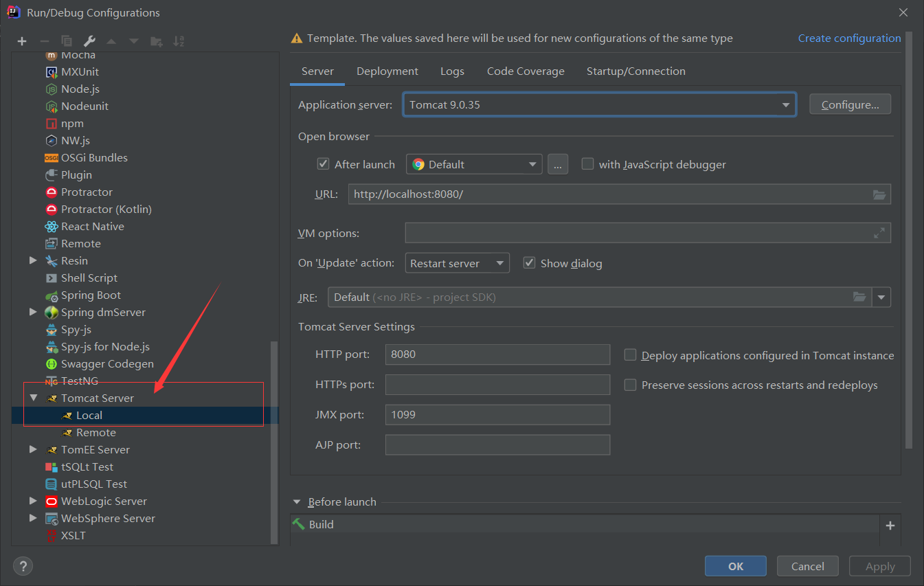Click the Configure... button
924x586 pixels.
pyautogui.click(x=850, y=105)
